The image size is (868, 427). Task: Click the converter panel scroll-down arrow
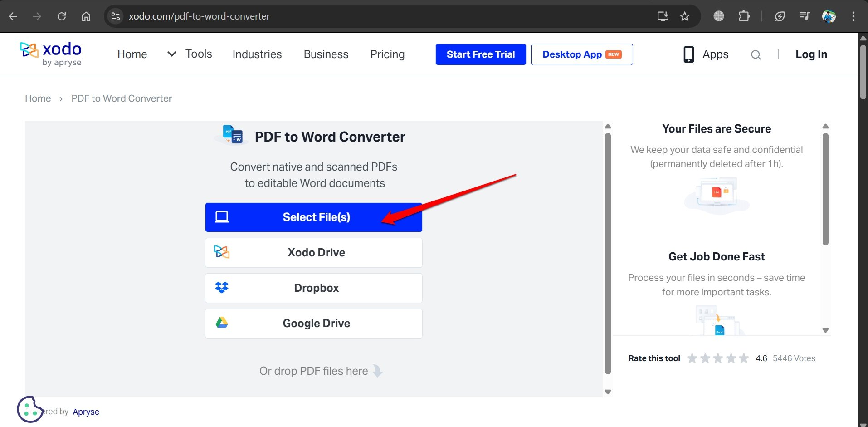tap(608, 392)
